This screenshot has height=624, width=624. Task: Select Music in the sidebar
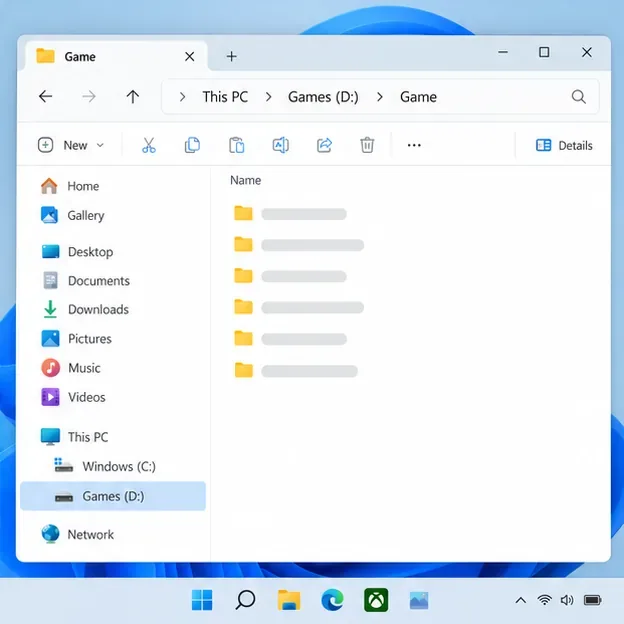tap(70, 368)
